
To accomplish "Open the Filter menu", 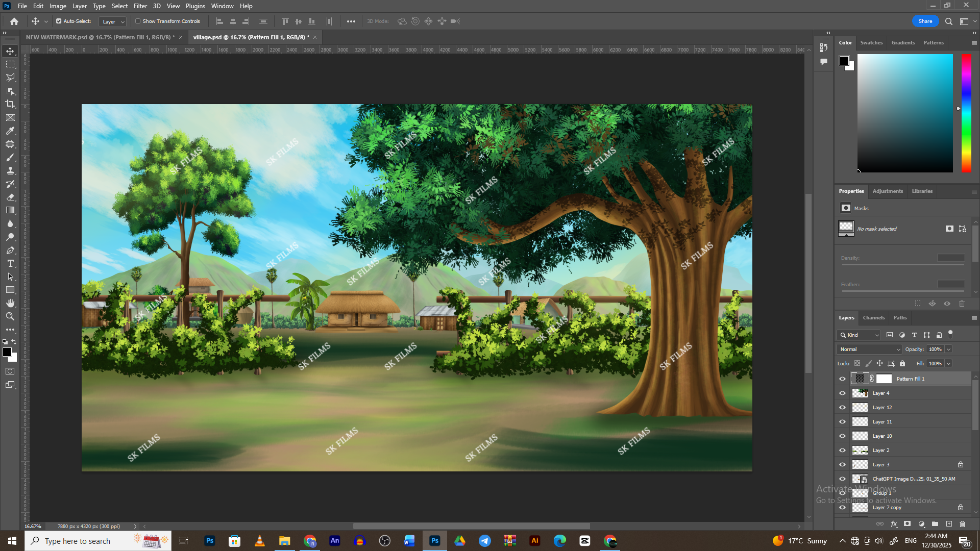I will pos(140,6).
